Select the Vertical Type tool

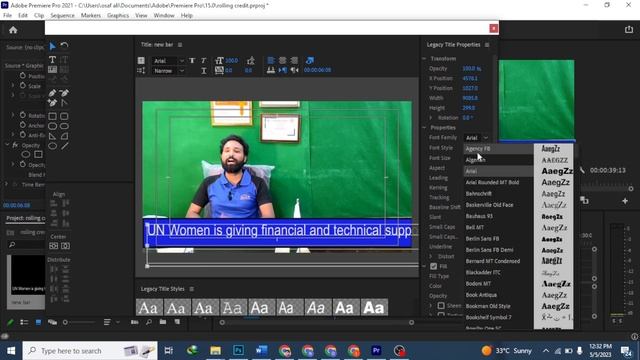[x=64, y=60]
